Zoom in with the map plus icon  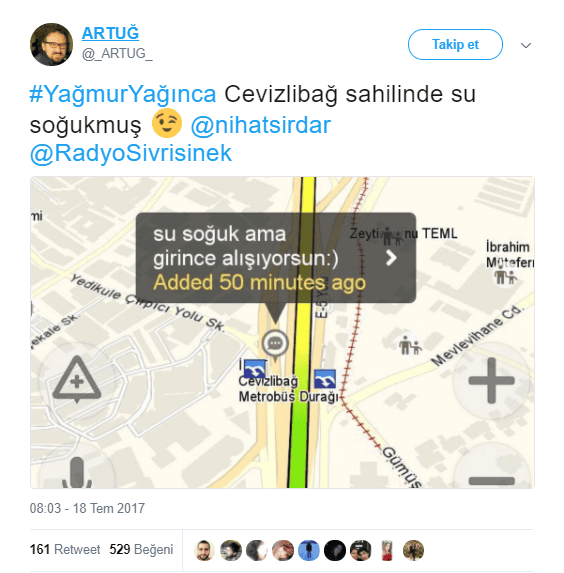[x=491, y=380]
